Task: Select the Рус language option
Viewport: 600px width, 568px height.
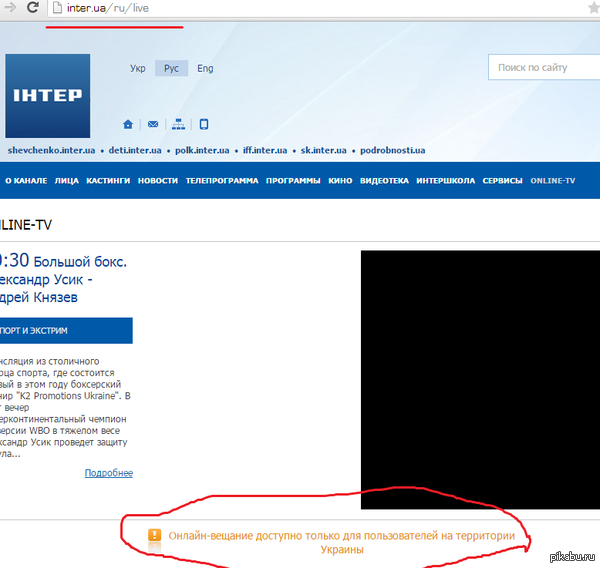Action: (171, 69)
